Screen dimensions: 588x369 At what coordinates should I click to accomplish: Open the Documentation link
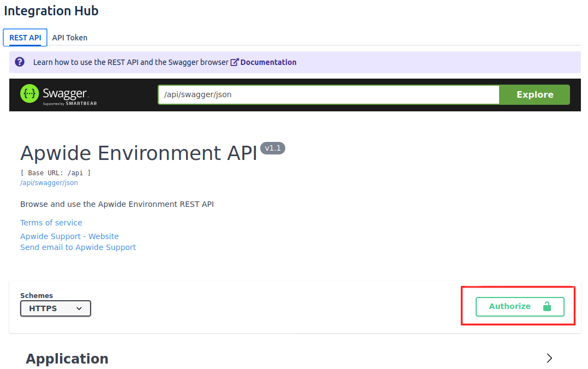[268, 62]
